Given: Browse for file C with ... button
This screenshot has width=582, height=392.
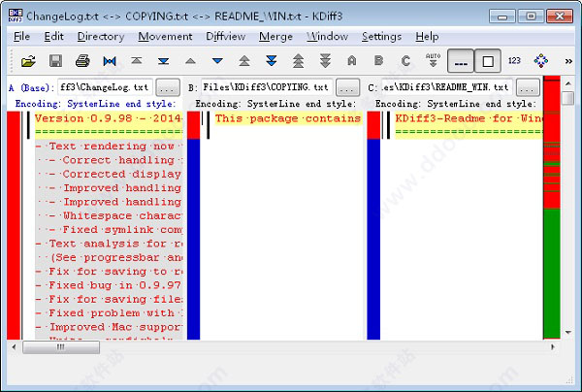Looking at the screenshot, I should (x=528, y=88).
